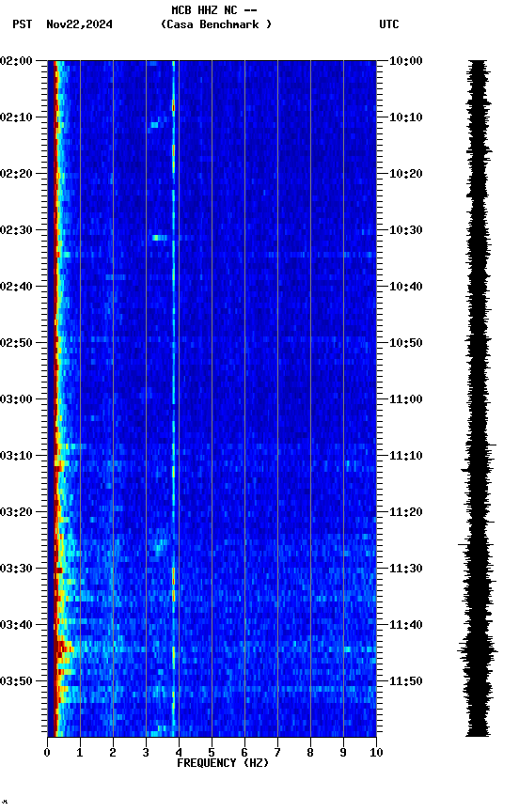This screenshot has height=812, width=519.
Task: Click the 6 Hz frequency axis label
Action: coord(244,753)
